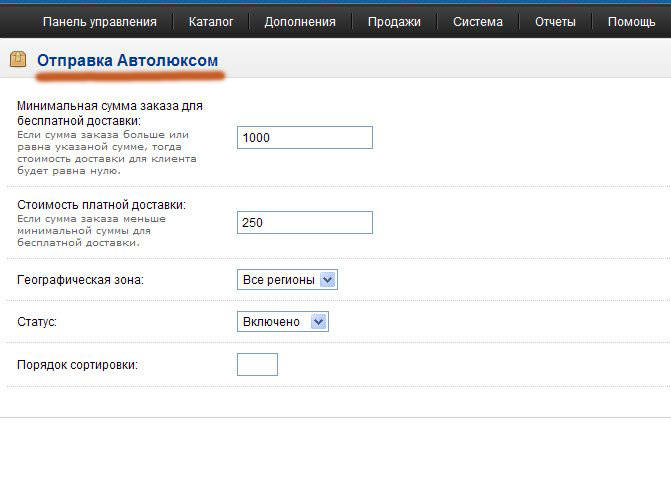Open the Каталог menu
The image size is (671, 483).
pyautogui.click(x=210, y=21)
